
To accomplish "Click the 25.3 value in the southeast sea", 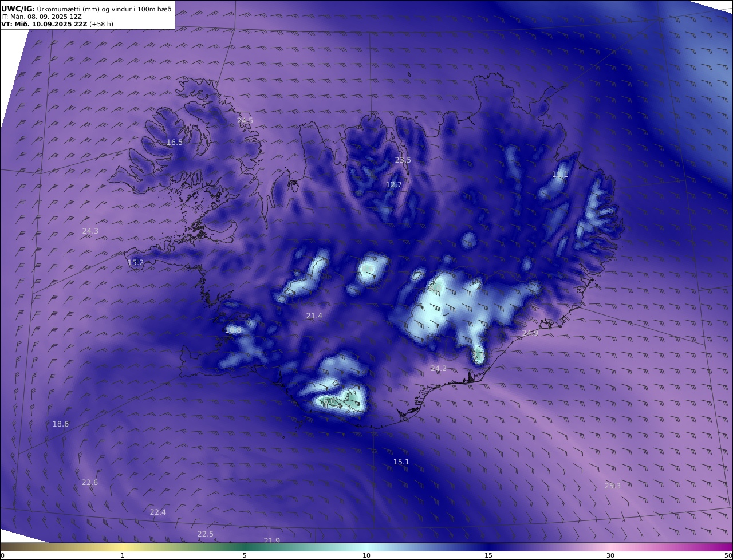I will [x=613, y=486].
